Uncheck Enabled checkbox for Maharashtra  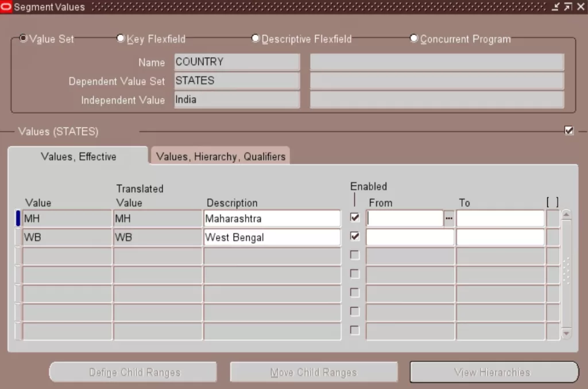point(355,218)
